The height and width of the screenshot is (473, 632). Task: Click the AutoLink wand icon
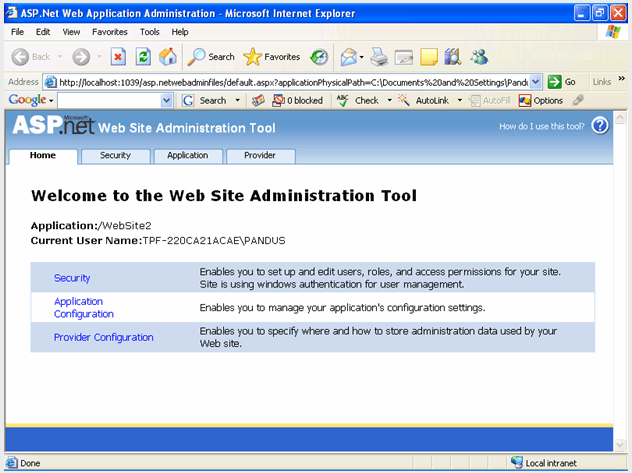403,100
